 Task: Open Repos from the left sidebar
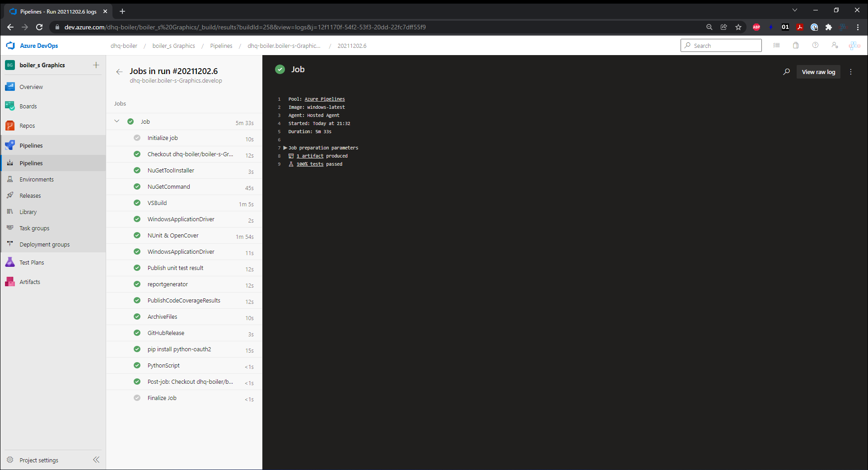point(27,126)
